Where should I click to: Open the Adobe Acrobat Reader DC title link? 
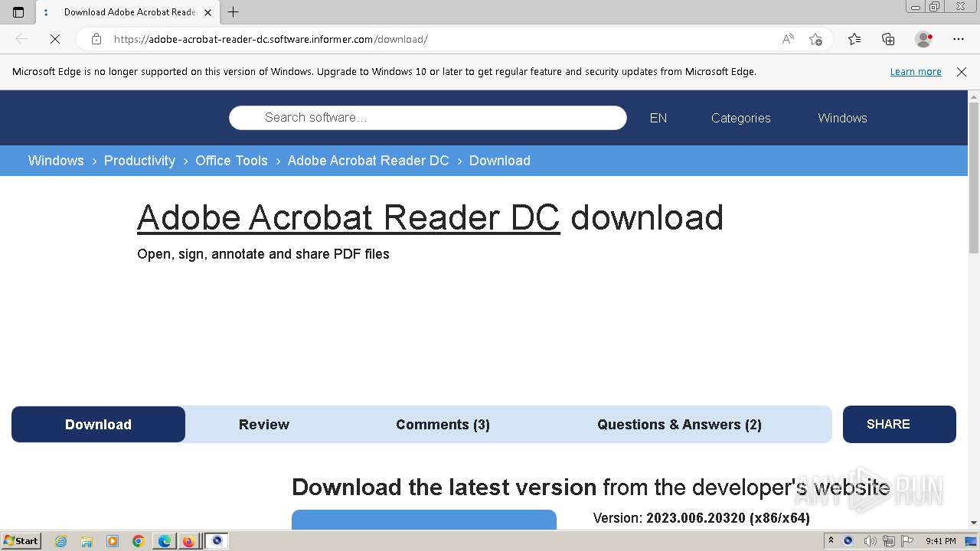click(348, 217)
